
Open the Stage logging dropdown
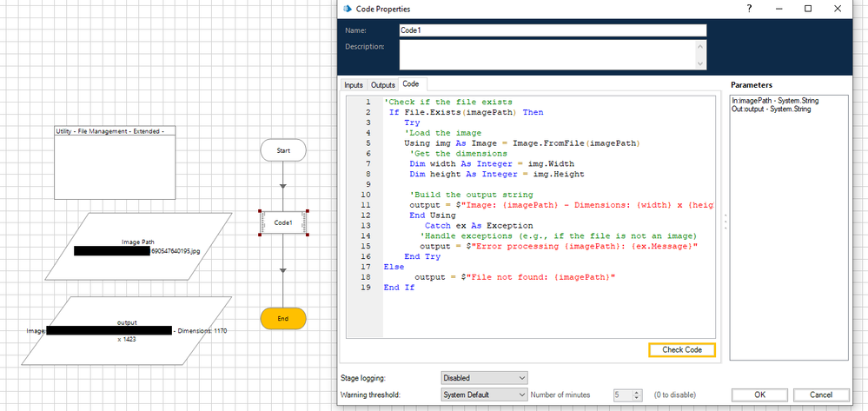pos(484,378)
